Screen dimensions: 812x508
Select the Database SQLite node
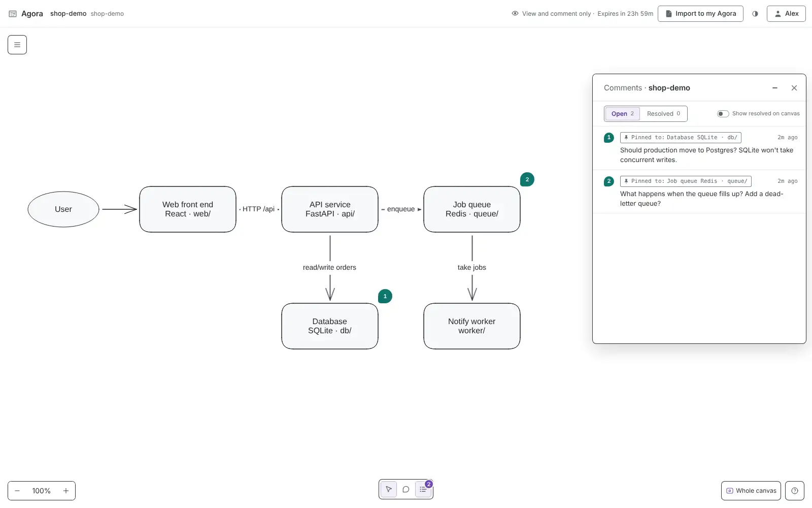pyautogui.click(x=330, y=326)
